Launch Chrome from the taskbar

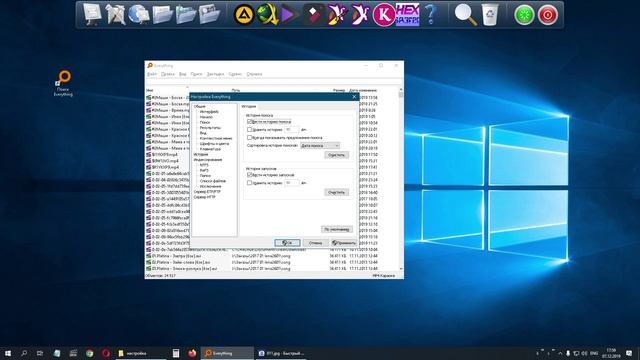(89, 353)
